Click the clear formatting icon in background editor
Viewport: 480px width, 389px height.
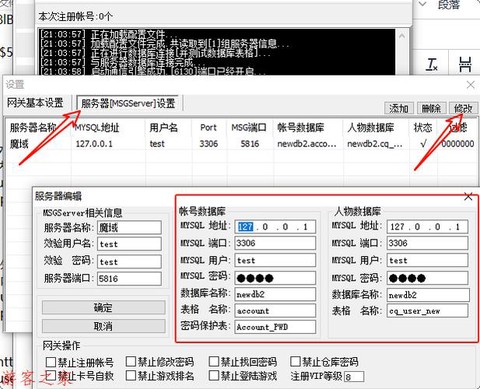pyautogui.click(x=432, y=64)
